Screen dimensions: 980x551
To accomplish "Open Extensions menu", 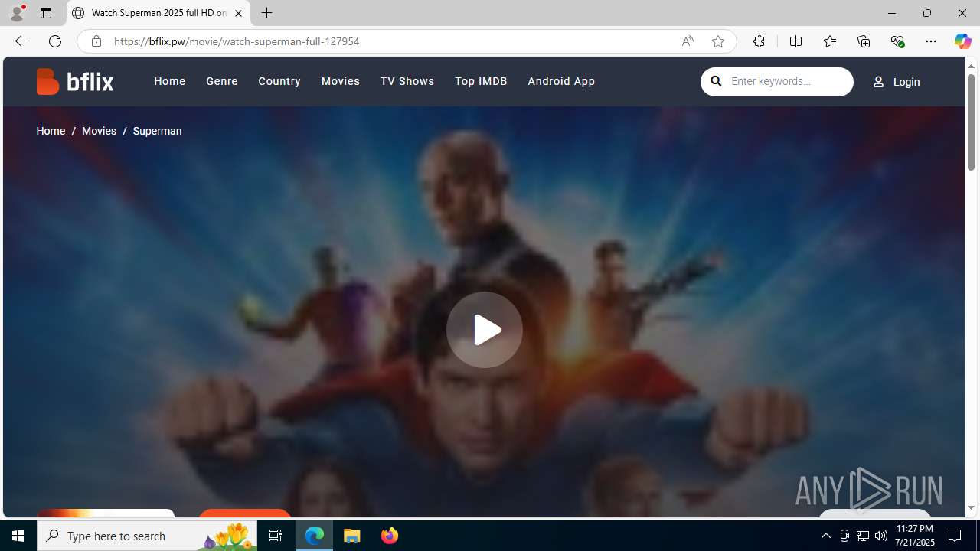I will click(759, 41).
